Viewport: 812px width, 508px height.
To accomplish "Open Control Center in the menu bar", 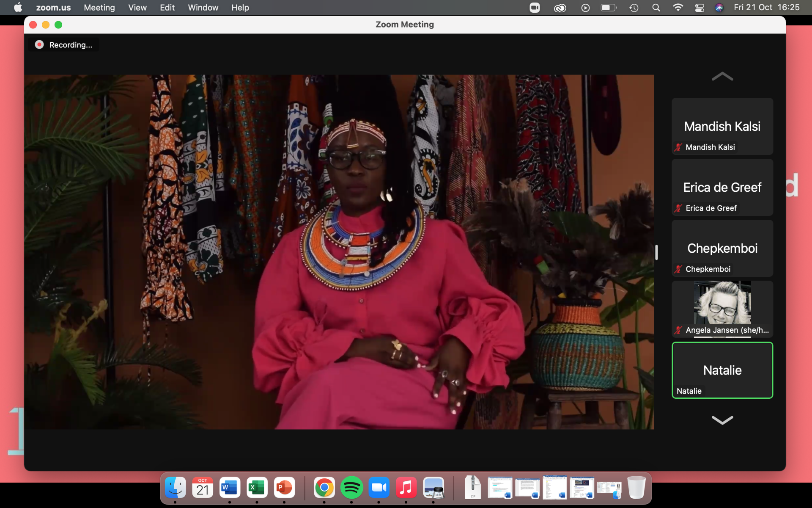I will pyautogui.click(x=700, y=8).
